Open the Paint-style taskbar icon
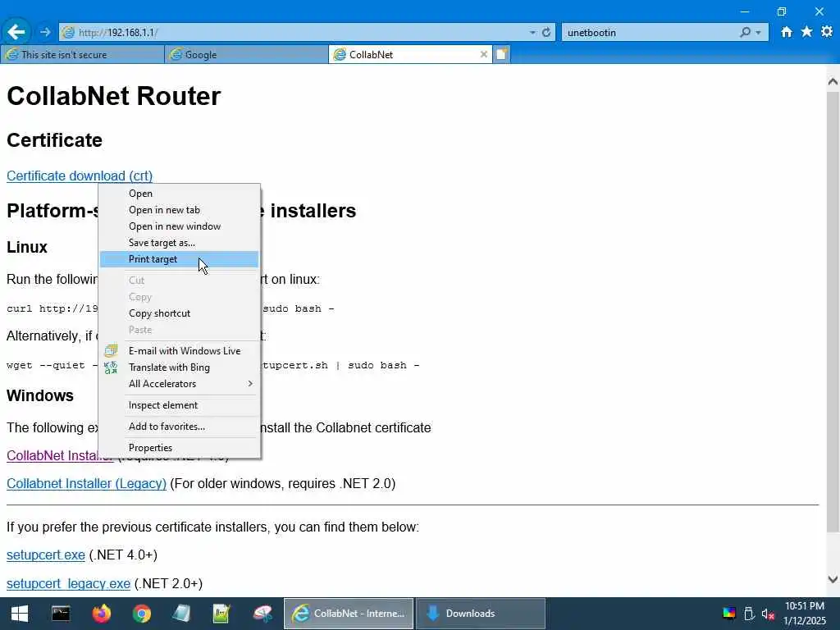This screenshot has height=630, width=840. pyautogui.click(x=262, y=614)
